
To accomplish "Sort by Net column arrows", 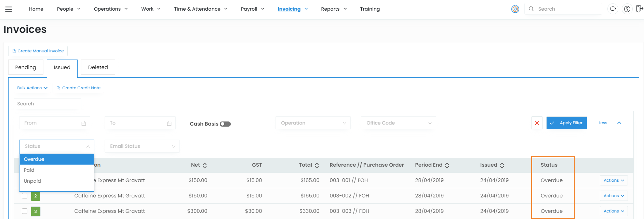I will pyautogui.click(x=205, y=165).
